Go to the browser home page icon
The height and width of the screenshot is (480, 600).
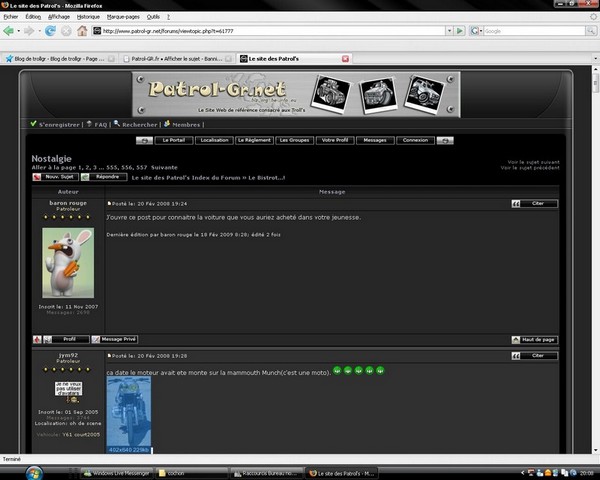82,31
